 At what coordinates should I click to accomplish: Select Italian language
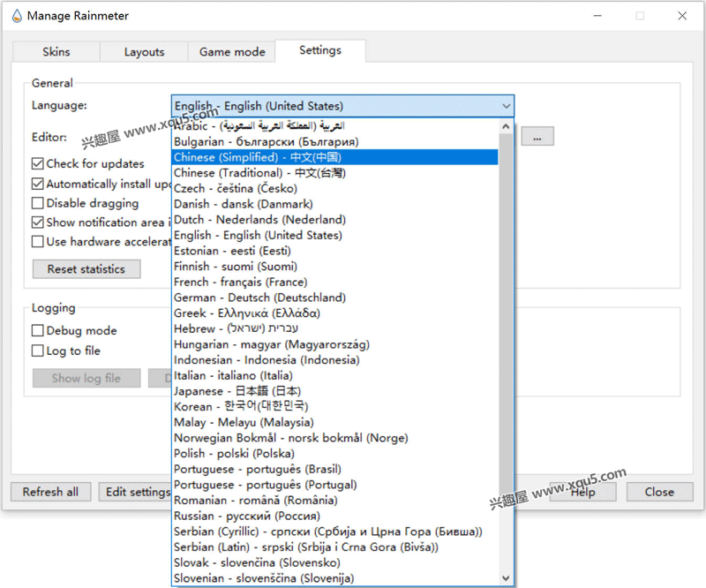335,375
